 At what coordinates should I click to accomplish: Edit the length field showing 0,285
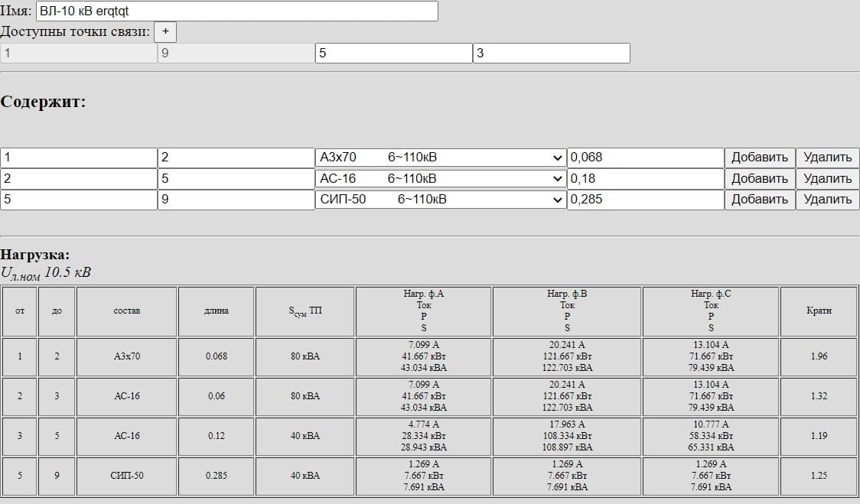click(x=645, y=200)
